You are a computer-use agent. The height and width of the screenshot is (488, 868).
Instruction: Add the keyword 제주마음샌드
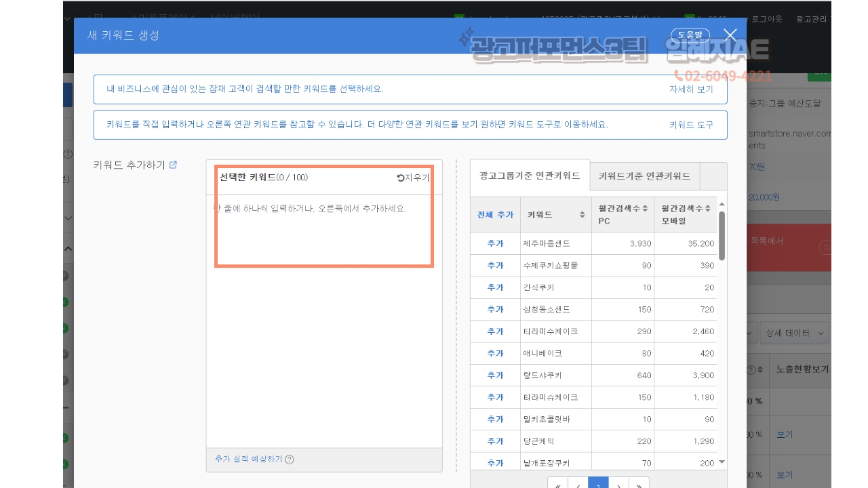point(495,243)
